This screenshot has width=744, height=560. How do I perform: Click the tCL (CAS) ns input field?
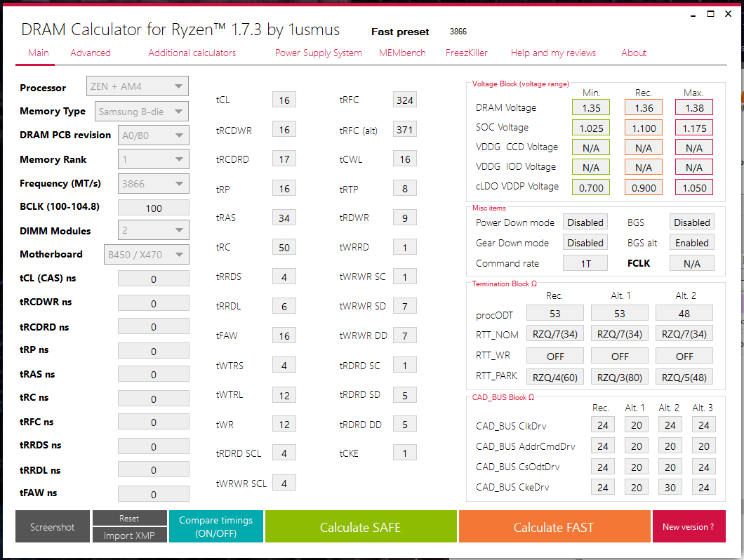click(x=154, y=279)
